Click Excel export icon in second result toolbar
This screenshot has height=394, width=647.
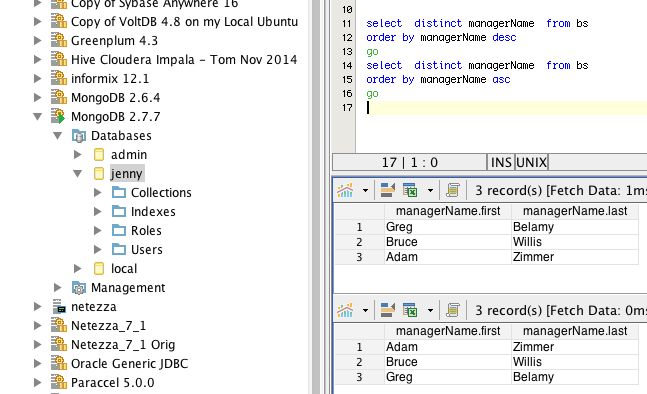point(410,310)
